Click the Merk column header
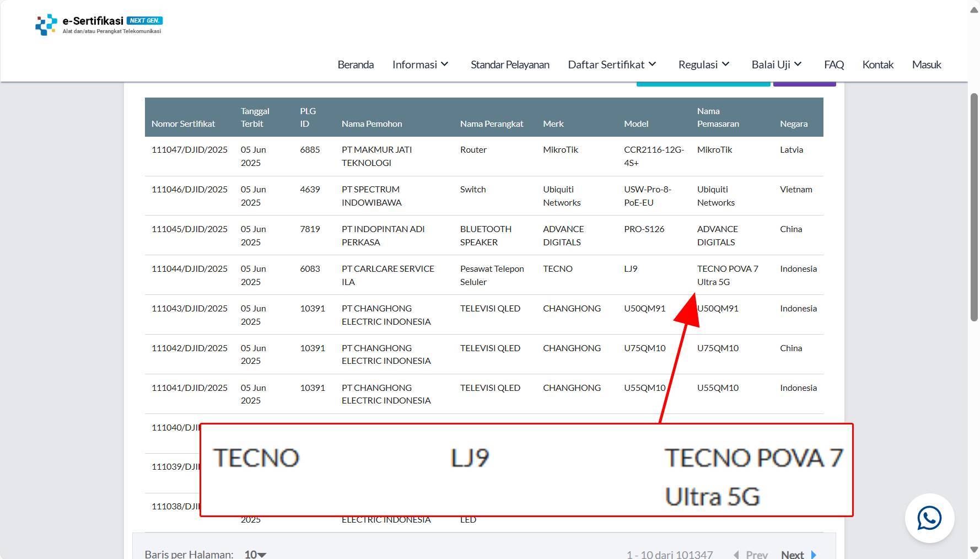This screenshot has height=559, width=980. (x=553, y=123)
